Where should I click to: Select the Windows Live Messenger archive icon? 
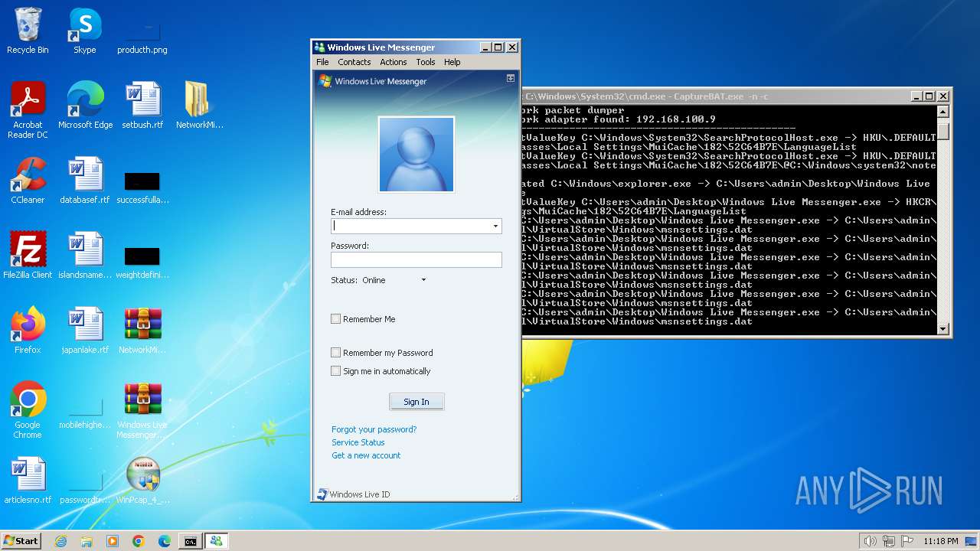coord(142,409)
